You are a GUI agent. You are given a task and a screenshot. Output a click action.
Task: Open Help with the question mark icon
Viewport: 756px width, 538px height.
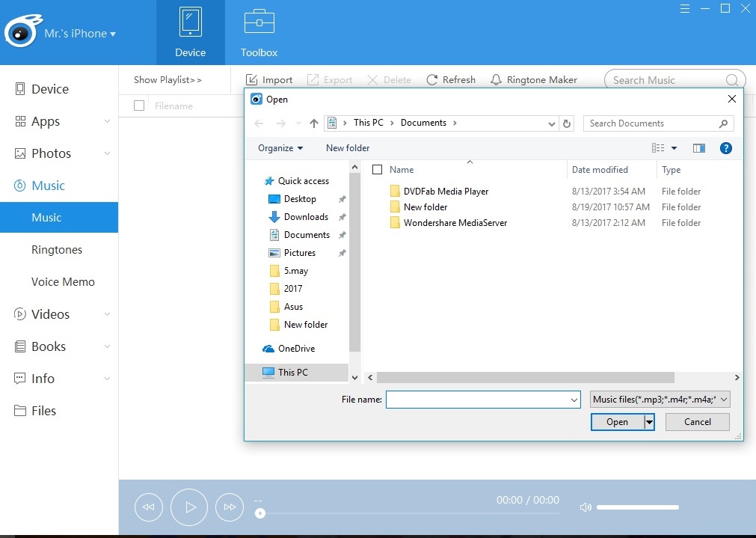725,148
